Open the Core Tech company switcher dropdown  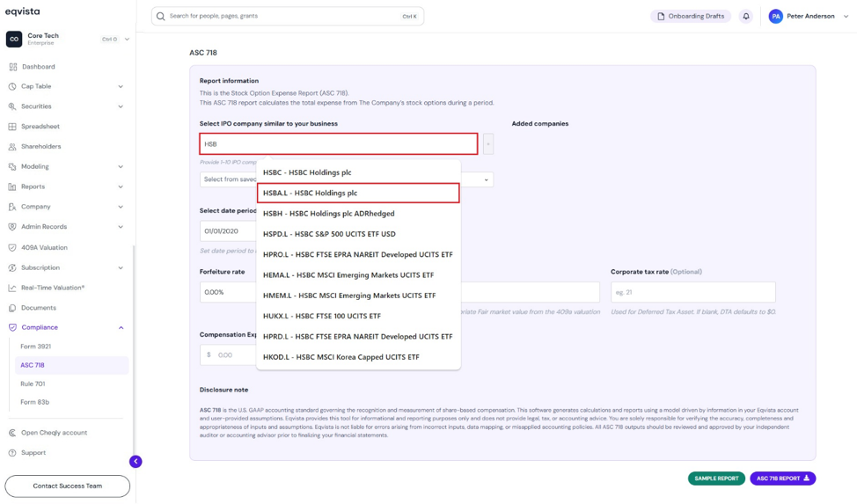pyautogui.click(x=127, y=40)
